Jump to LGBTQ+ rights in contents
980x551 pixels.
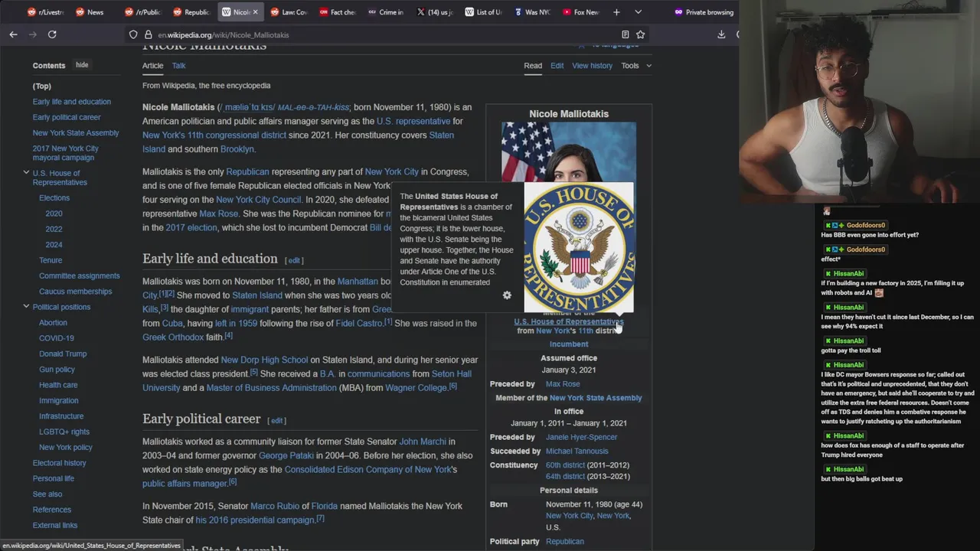pyautogui.click(x=64, y=432)
